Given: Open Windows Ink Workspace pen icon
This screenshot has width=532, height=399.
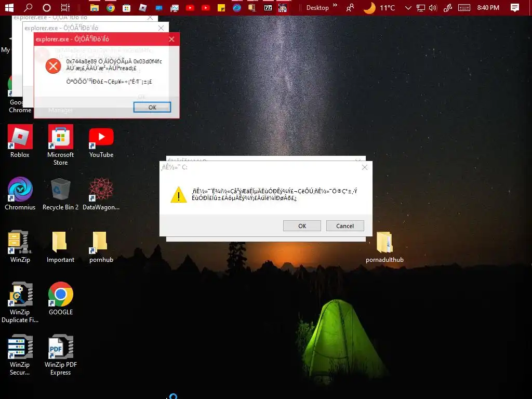Looking at the screenshot, I should click(448, 7).
